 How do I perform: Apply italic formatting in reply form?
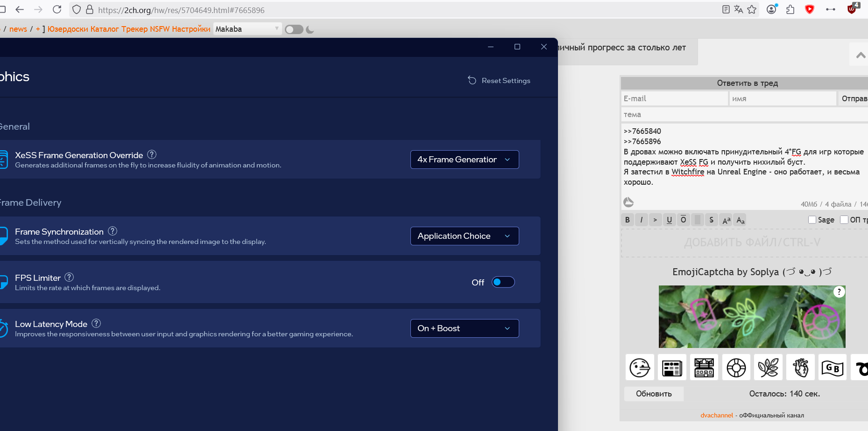(642, 220)
